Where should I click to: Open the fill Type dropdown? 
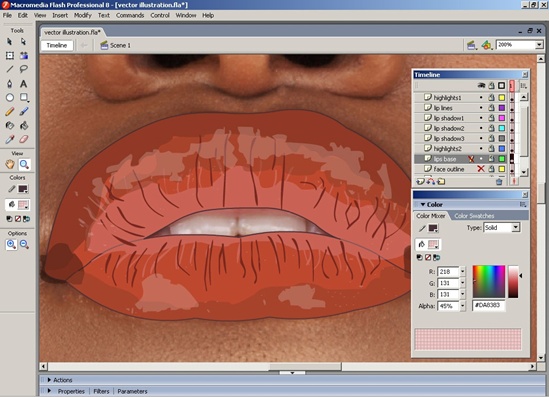click(x=516, y=228)
